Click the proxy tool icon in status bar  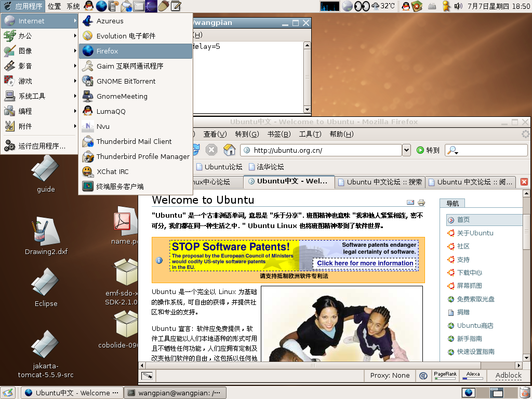click(x=147, y=376)
